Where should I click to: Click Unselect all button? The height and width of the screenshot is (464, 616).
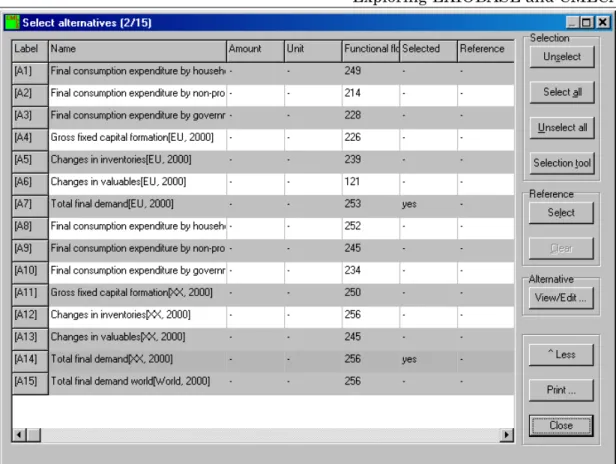pos(562,128)
